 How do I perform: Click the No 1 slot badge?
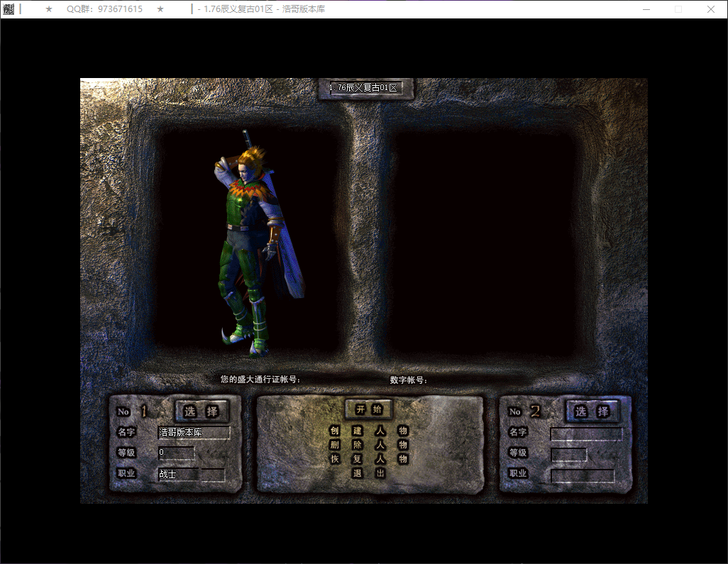click(x=133, y=411)
